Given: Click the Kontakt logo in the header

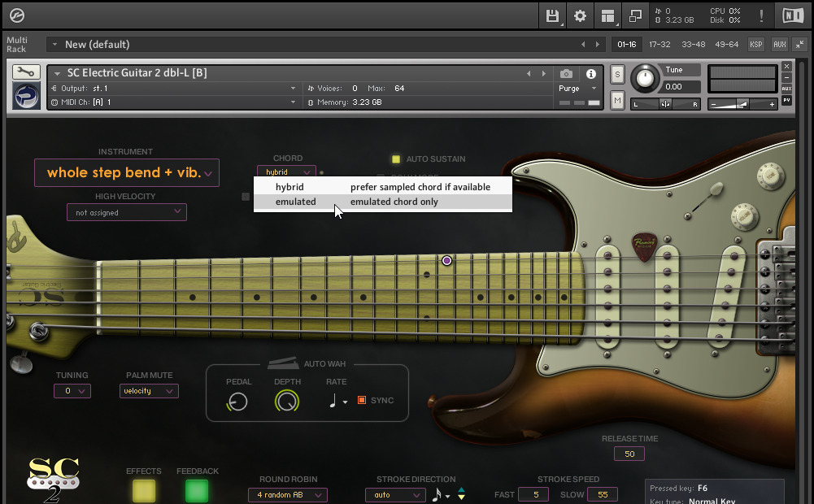Looking at the screenshot, I should coord(16,15).
